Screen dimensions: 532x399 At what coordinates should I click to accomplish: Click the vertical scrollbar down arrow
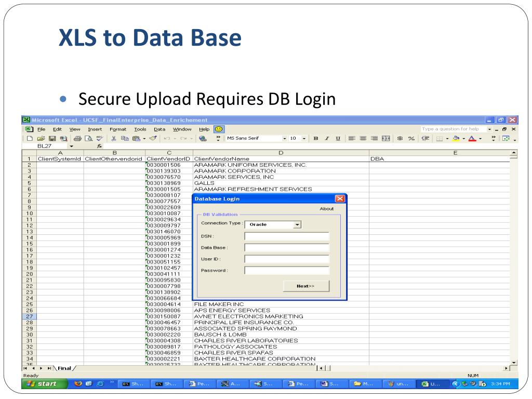coord(514,362)
